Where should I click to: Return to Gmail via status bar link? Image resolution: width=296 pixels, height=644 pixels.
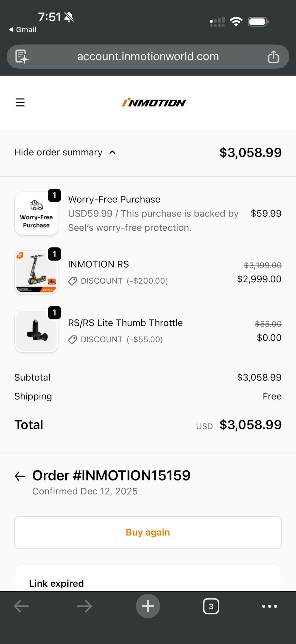[x=23, y=30]
